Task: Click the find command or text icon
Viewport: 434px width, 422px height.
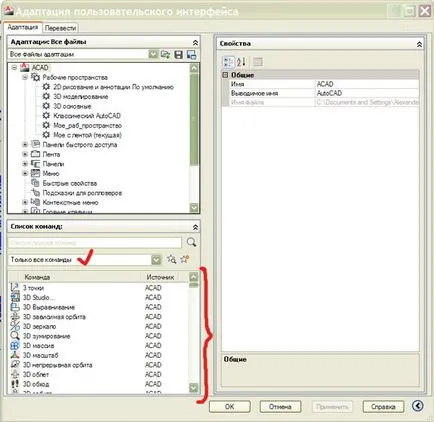Action: pos(172,259)
